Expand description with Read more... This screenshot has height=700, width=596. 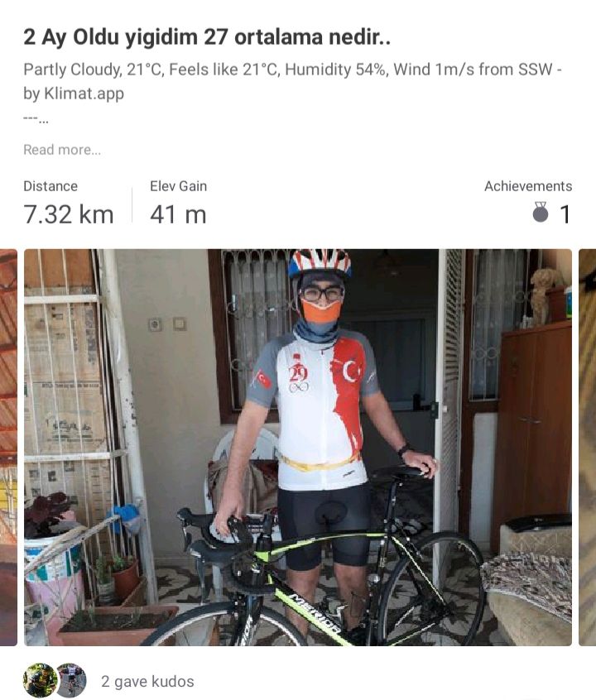pyautogui.click(x=62, y=150)
